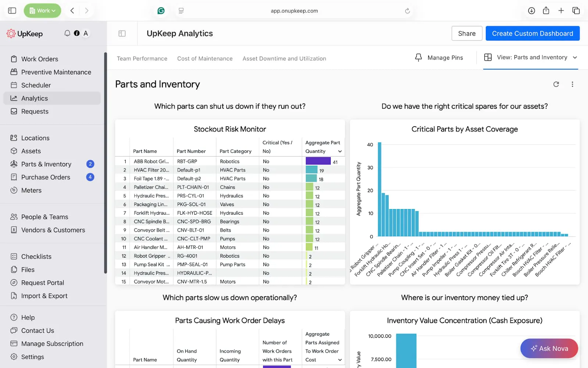Toggle the Safari sidebar

12,11
